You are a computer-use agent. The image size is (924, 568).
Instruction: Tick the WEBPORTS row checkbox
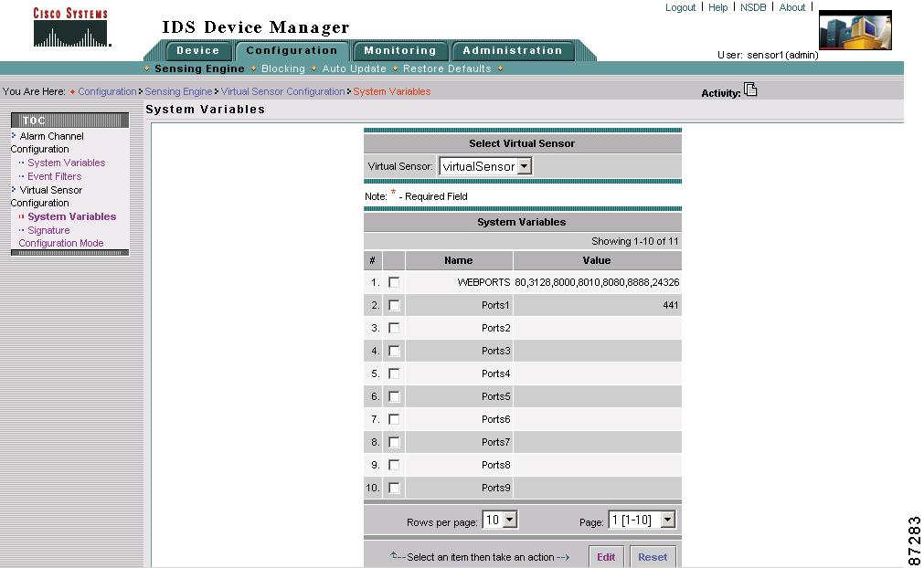tap(394, 282)
